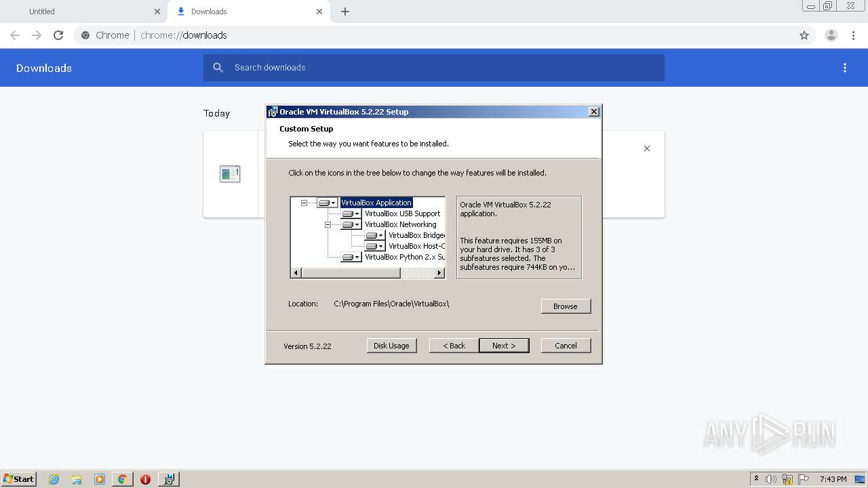Open Windows Explorer from the taskbar
The height and width of the screenshot is (488, 868).
pos(77,479)
